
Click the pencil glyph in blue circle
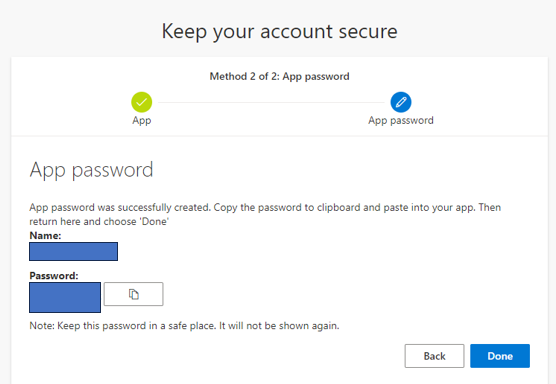[x=401, y=102]
